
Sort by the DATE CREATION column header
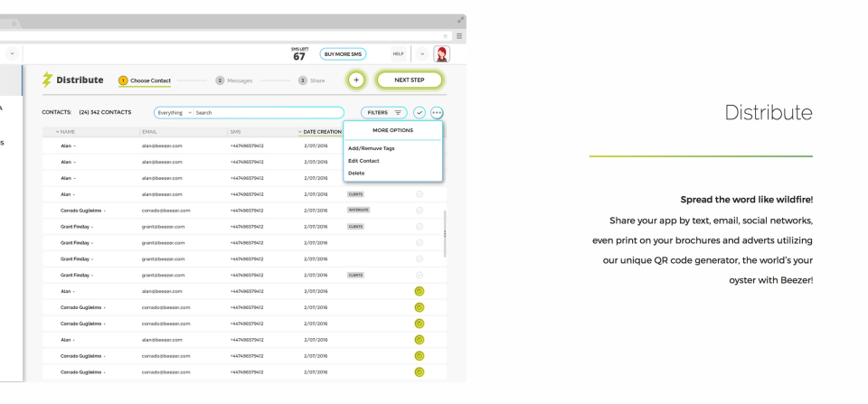320,132
